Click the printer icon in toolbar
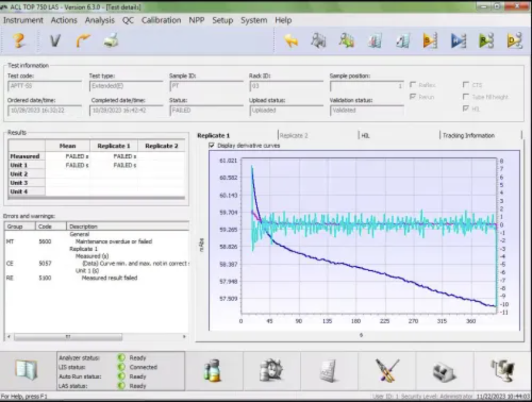The width and height of the screenshot is (532, 402). coord(111,41)
